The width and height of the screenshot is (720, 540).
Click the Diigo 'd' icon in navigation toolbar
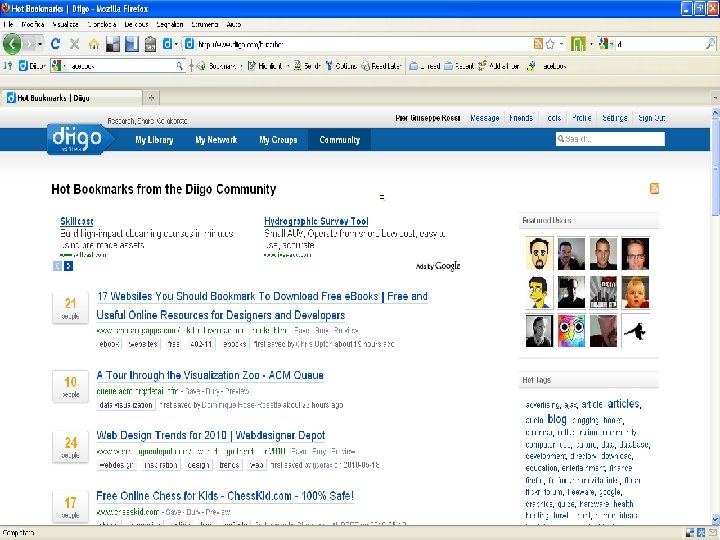pyautogui.click(x=168, y=44)
